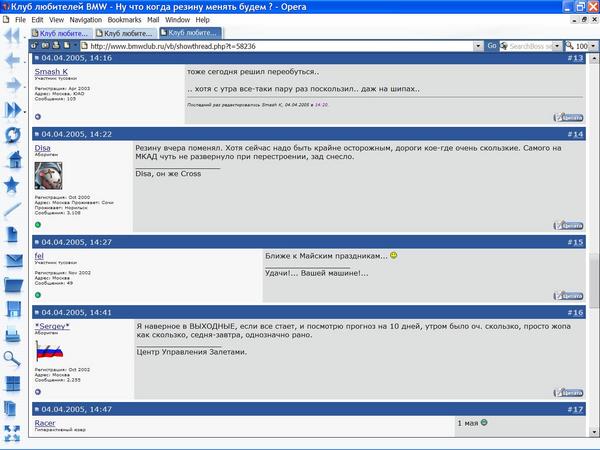
Task: Quote Disa's post with the quote button
Action: [x=569, y=225]
